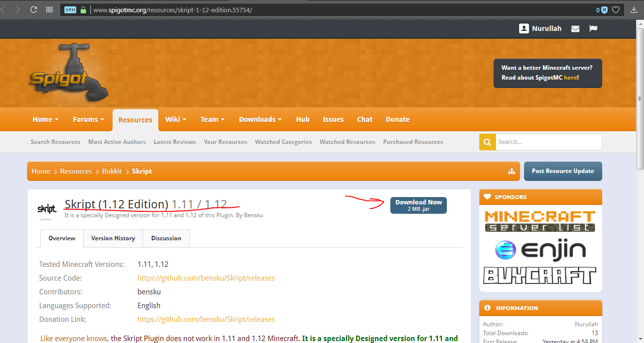This screenshot has height=343, width=644.
Task: Click the Spigot logo
Action: [68, 73]
